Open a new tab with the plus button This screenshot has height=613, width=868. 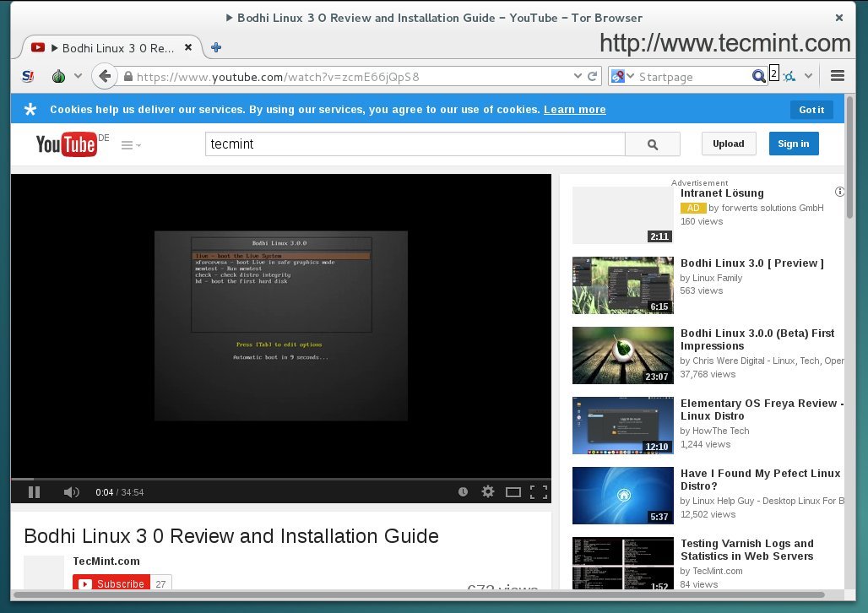tap(216, 48)
